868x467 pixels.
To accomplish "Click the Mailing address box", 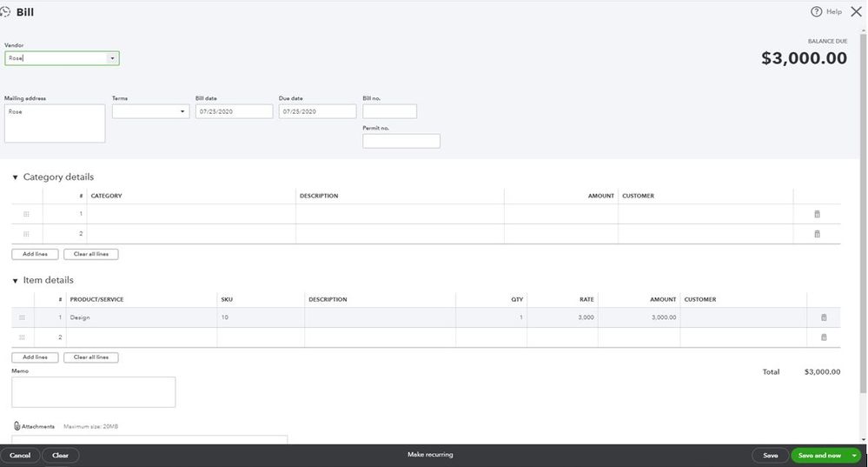I will [x=55, y=123].
